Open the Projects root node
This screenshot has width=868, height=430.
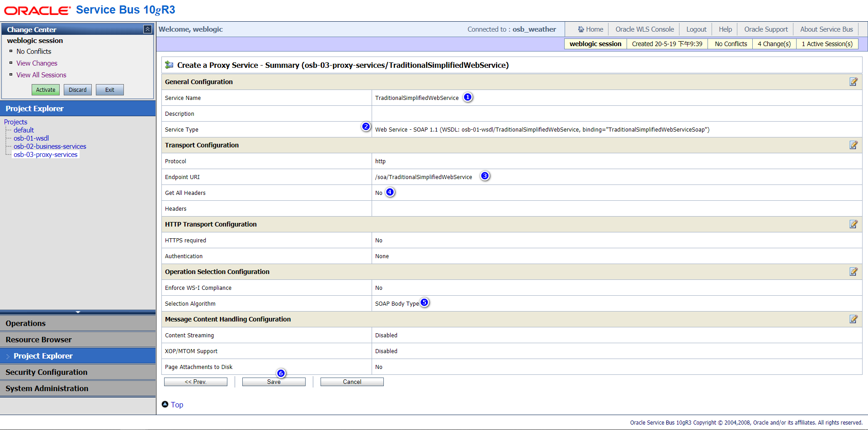[16, 122]
